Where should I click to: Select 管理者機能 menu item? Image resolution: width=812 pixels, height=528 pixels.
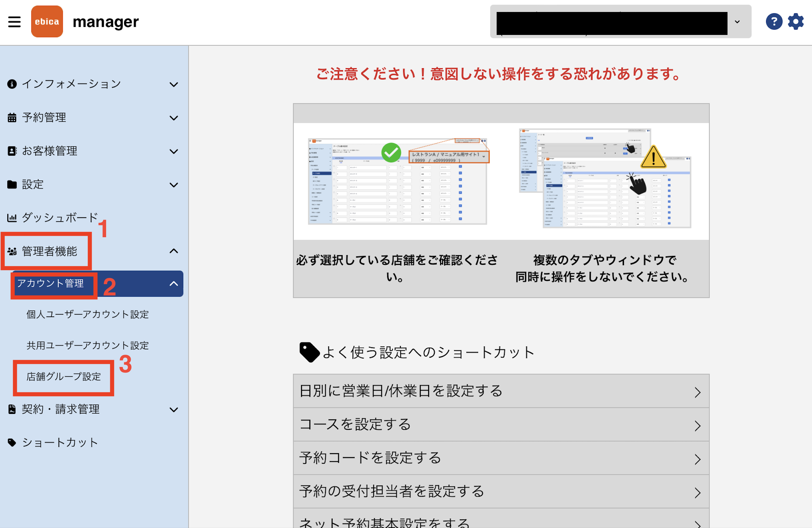point(50,252)
